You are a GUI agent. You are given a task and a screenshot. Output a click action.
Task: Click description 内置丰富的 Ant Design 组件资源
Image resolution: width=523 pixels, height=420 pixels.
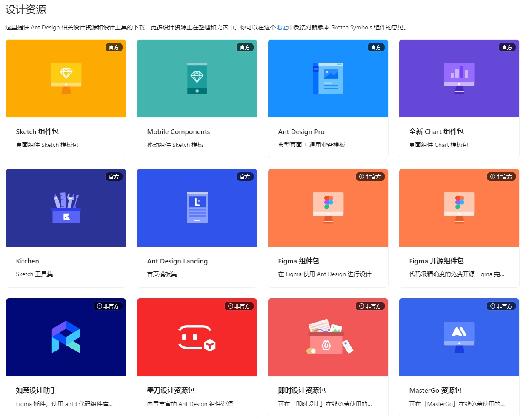coord(190,404)
